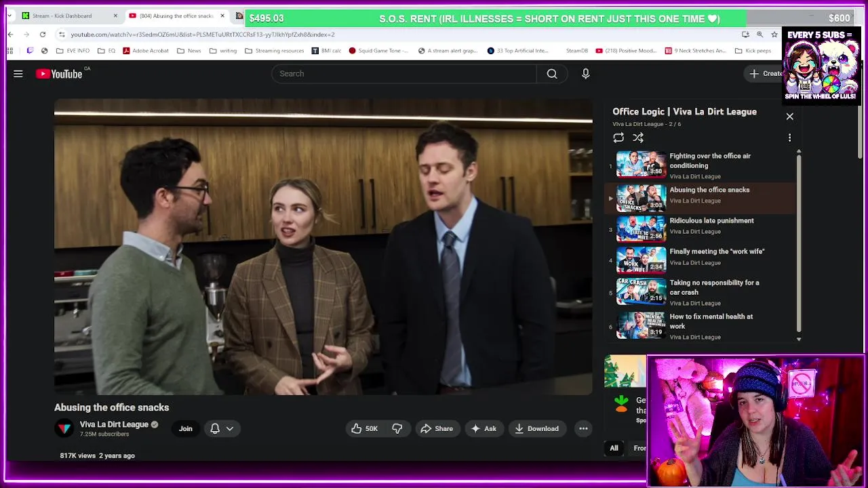Select the 'All' filter chip
The image size is (868, 488).
pos(614,448)
